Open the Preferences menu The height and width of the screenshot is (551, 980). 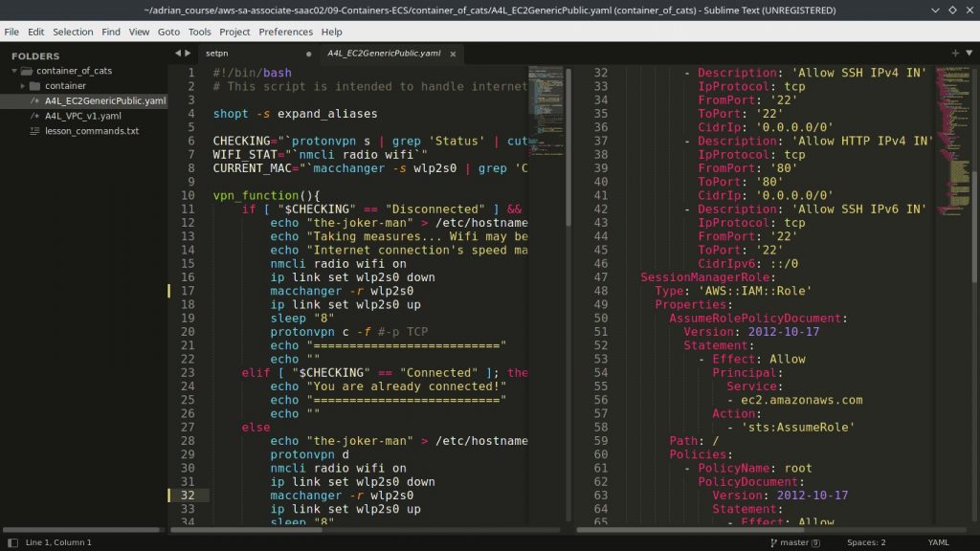coord(286,32)
